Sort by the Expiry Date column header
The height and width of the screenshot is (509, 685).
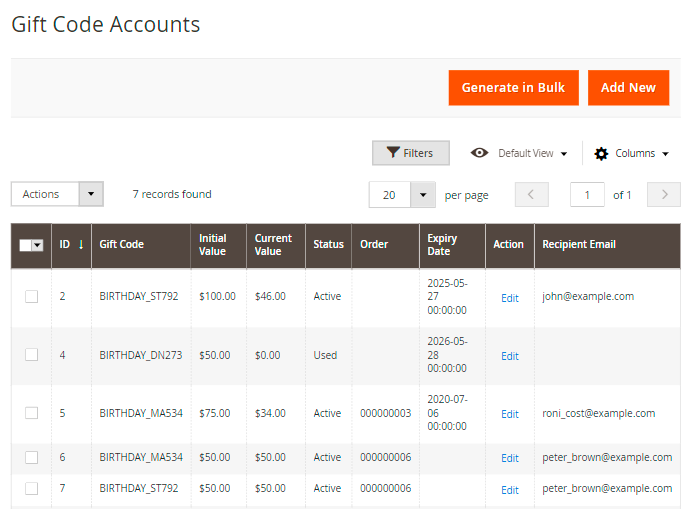(442, 244)
